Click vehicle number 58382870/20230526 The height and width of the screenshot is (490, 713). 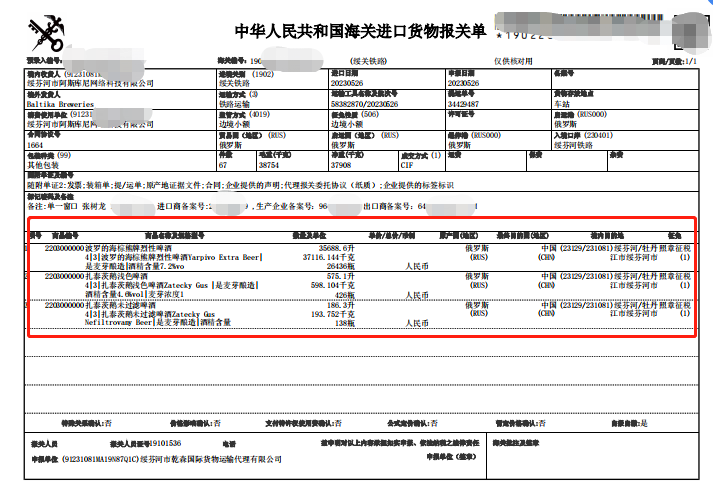pyautogui.click(x=364, y=104)
